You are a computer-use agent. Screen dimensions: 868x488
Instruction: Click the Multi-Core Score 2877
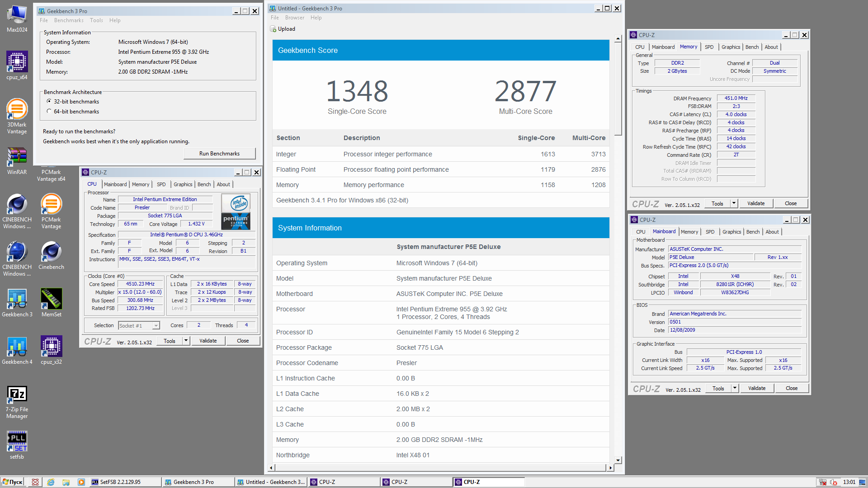pos(525,91)
